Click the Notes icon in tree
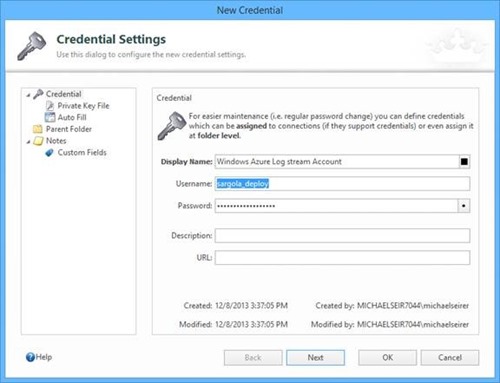The height and width of the screenshot is (383, 500). 38,141
